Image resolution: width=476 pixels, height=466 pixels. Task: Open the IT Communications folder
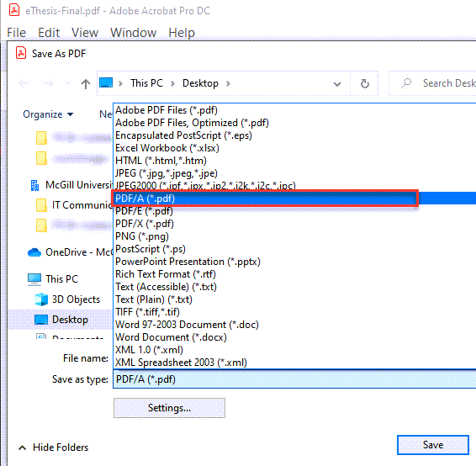(x=82, y=205)
